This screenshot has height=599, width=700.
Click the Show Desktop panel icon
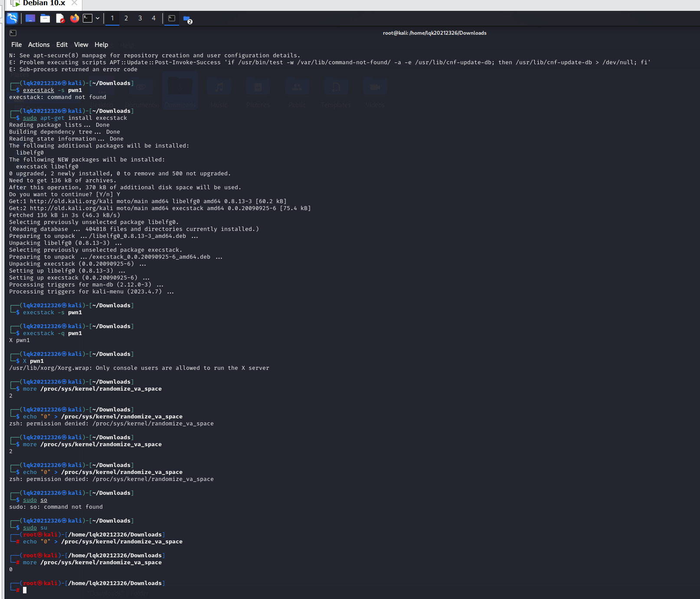tap(30, 18)
